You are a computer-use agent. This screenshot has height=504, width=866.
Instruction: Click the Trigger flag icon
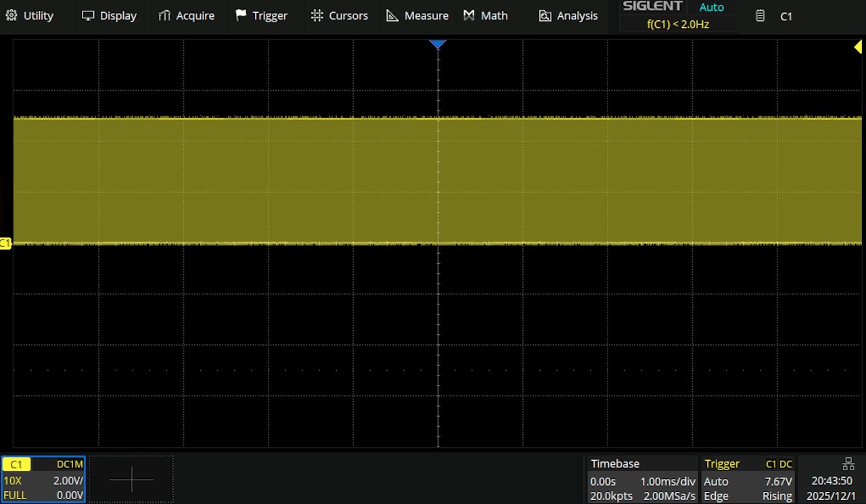click(241, 16)
